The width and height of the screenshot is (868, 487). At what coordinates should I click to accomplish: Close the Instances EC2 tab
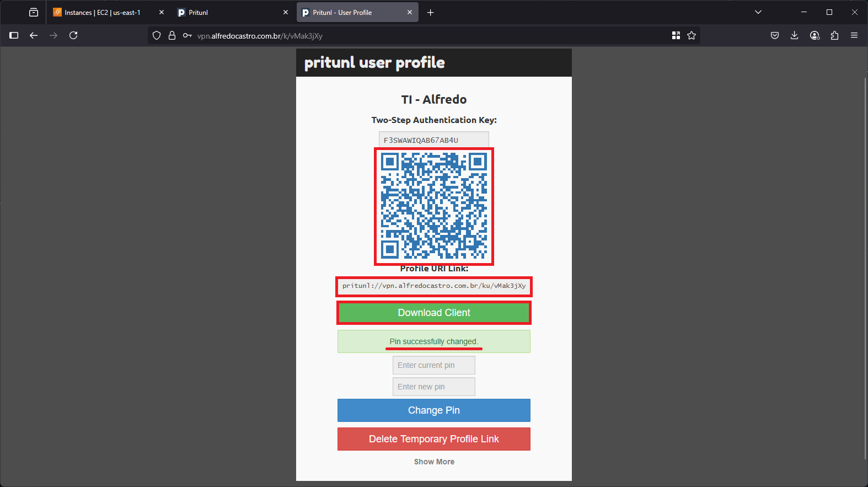click(x=162, y=12)
